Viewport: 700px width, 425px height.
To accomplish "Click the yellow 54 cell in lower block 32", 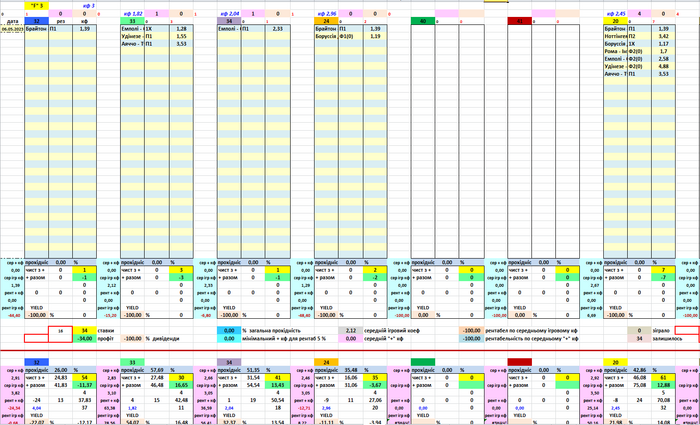I will (84, 378).
